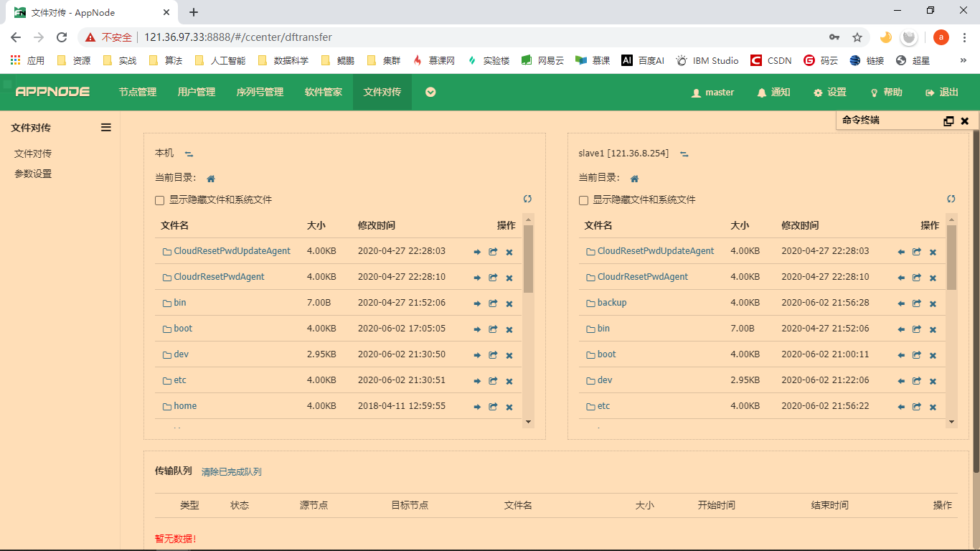
Task: Delete the slave1 boot folder
Action: tap(933, 355)
